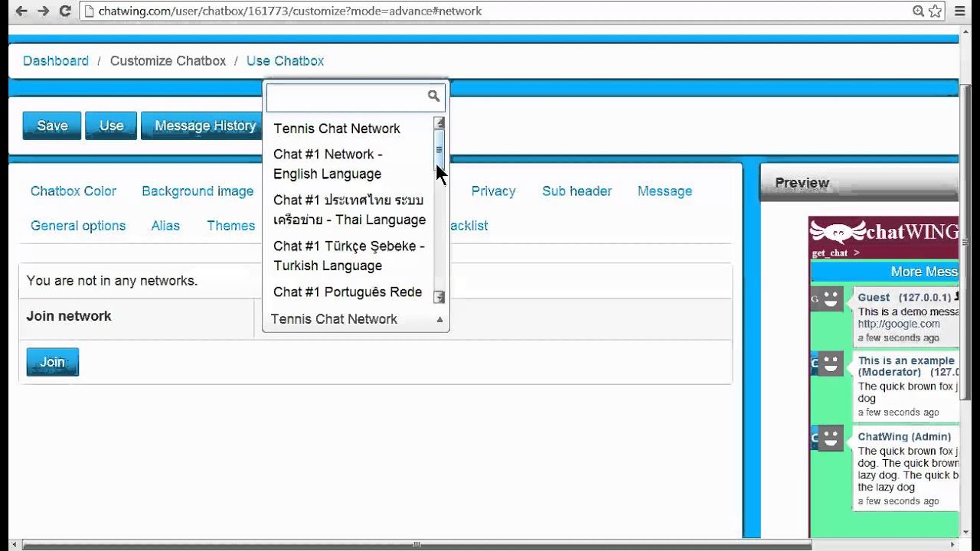Open Use Chatbox breadcrumb link
Screen dimensions: 980x551
point(285,60)
